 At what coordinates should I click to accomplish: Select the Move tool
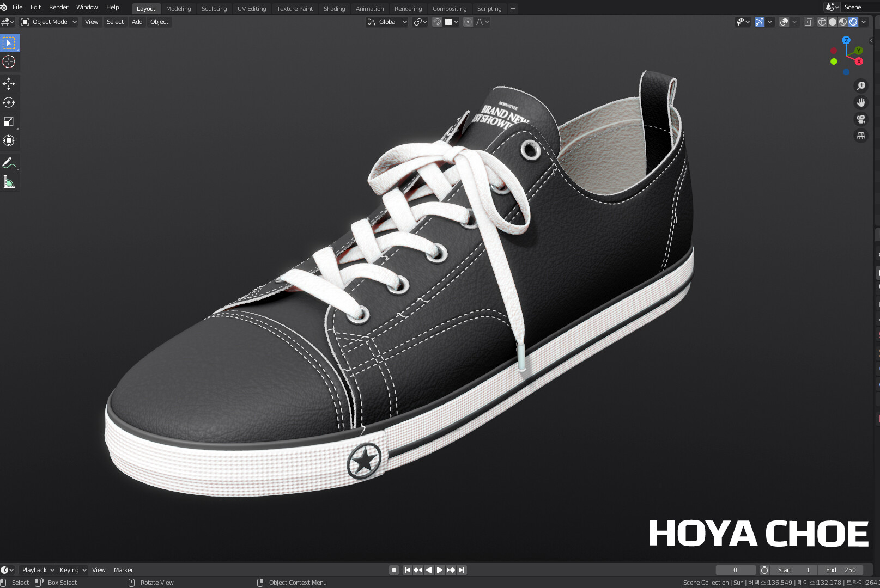(x=9, y=83)
